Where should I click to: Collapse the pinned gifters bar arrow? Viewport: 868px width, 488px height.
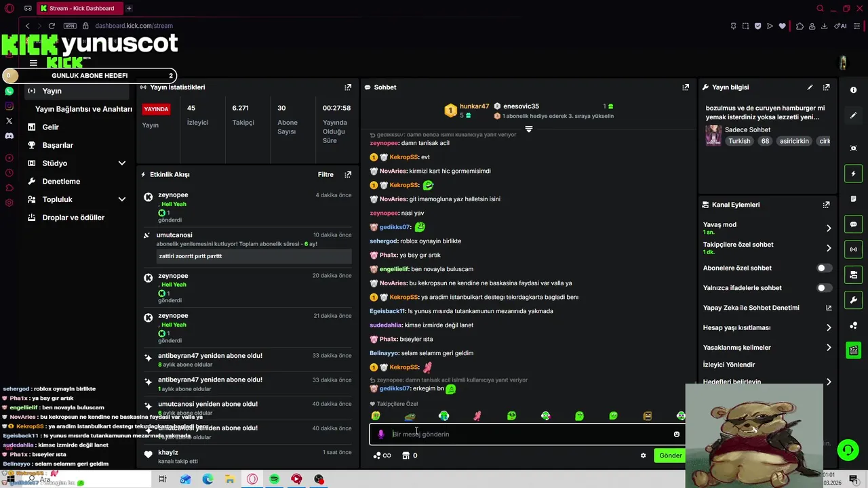(x=529, y=129)
